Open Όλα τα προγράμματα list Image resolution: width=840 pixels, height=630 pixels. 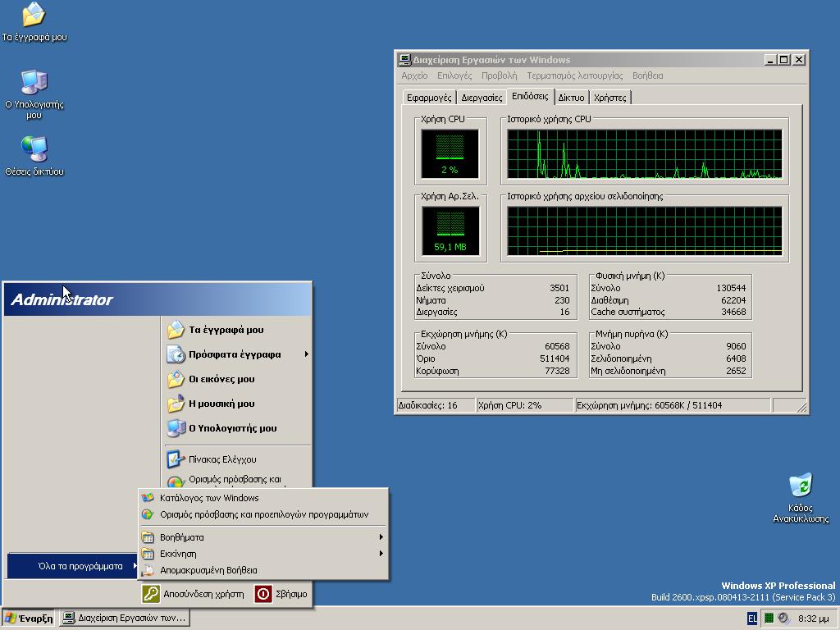(72, 566)
